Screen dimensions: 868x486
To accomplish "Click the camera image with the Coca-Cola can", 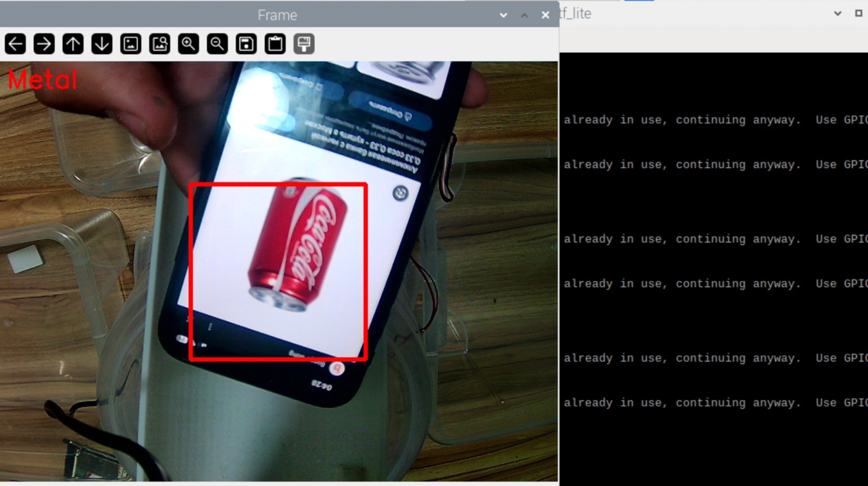I will coord(279,272).
